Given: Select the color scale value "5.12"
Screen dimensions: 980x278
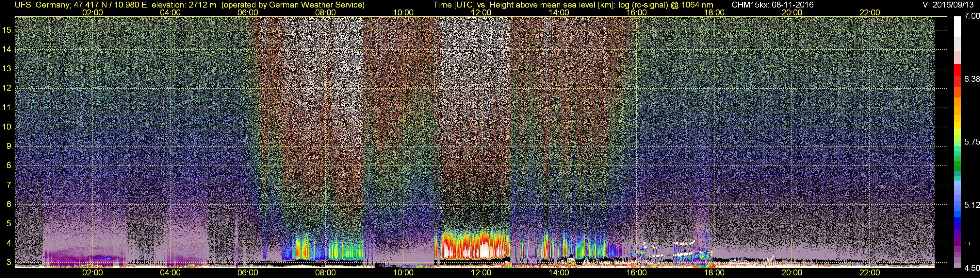Looking at the screenshot, I should click(972, 205).
